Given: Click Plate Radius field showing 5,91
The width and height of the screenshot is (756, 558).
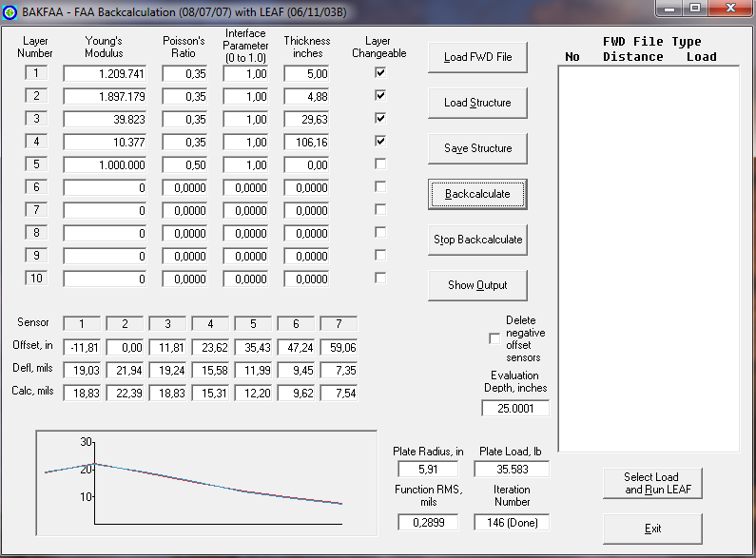Looking at the screenshot, I should coord(428,470).
